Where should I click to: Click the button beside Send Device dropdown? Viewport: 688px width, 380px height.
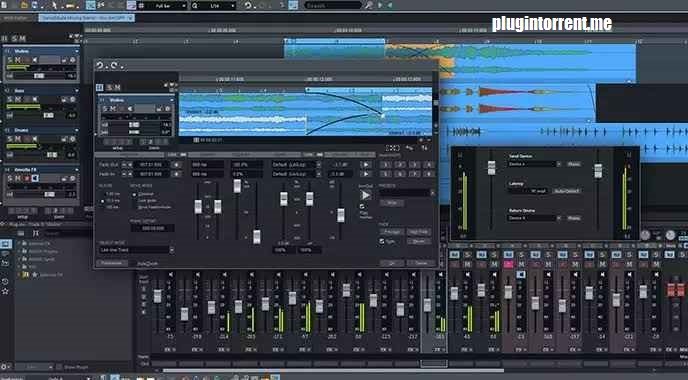point(574,164)
